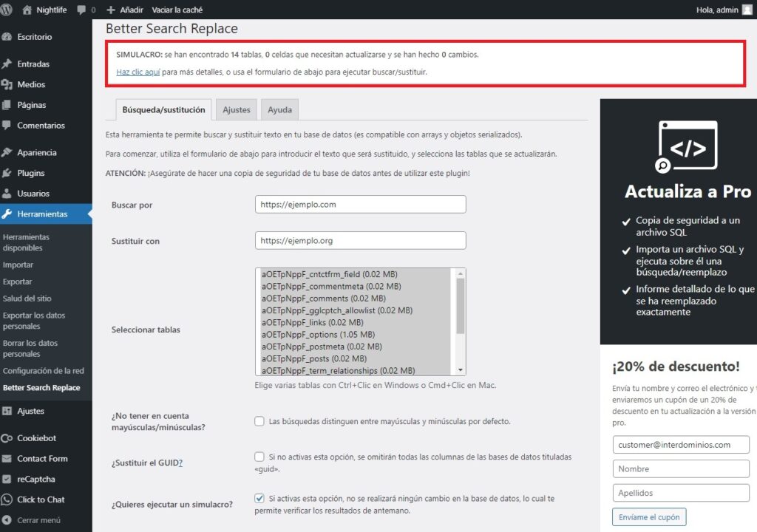Image resolution: width=757 pixels, height=532 pixels.
Task: Open Exportar los datos personales
Action: (x=34, y=321)
